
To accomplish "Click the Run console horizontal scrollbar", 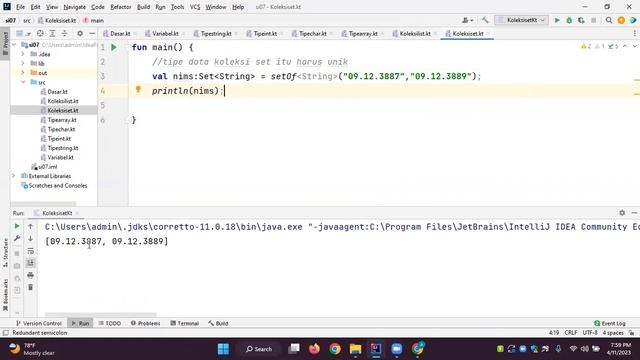I will click(100, 315).
